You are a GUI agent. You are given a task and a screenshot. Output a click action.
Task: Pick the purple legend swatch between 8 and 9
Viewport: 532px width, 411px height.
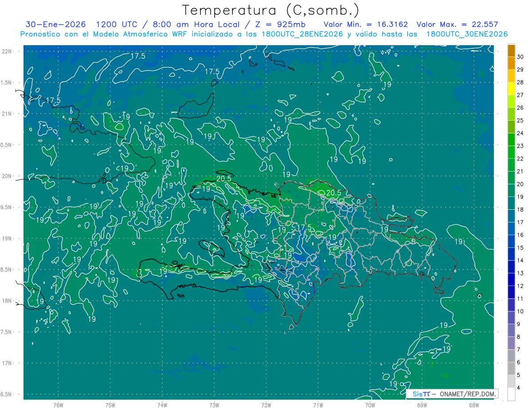pyautogui.click(x=511, y=331)
